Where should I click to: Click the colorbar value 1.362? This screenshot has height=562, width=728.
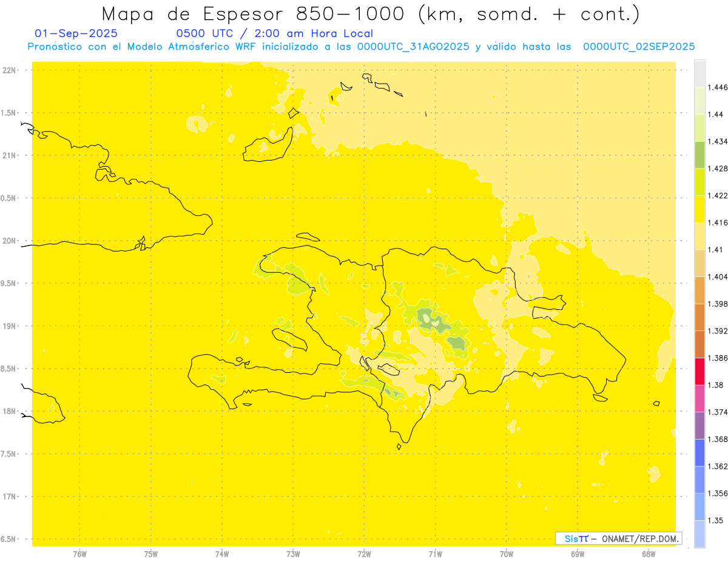coord(718,466)
